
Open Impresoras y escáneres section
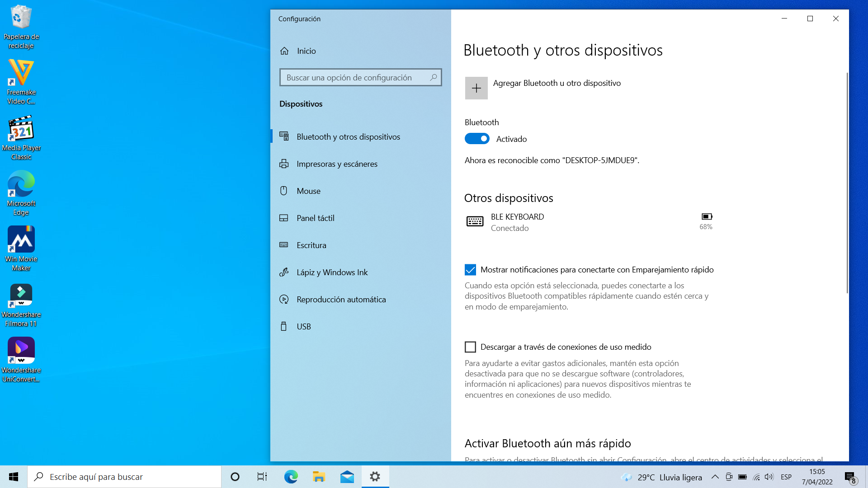click(x=337, y=164)
